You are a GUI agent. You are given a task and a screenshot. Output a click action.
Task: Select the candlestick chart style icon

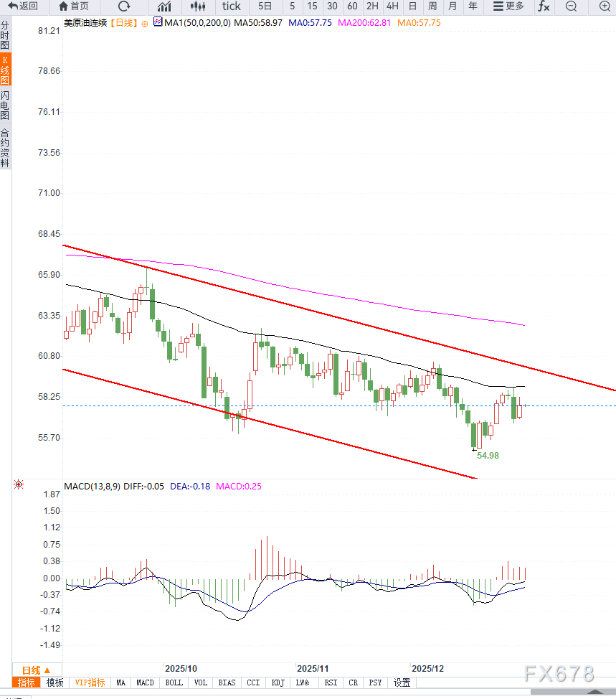click(x=197, y=6)
